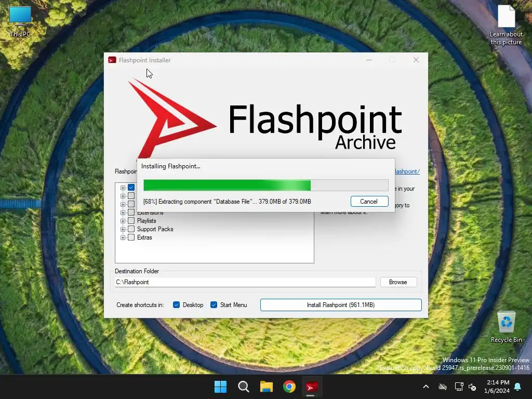Select the Playlists tree label
Image resolution: width=532 pixels, height=399 pixels.
[x=147, y=221]
